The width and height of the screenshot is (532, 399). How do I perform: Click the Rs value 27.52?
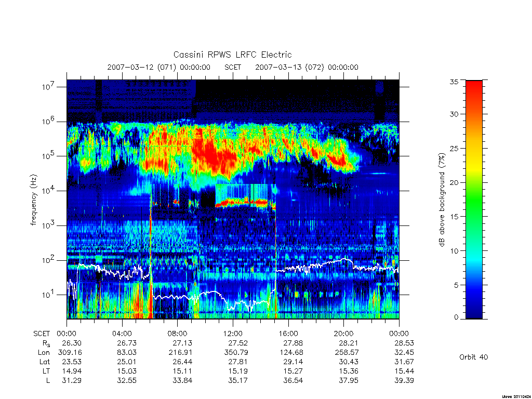click(238, 343)
